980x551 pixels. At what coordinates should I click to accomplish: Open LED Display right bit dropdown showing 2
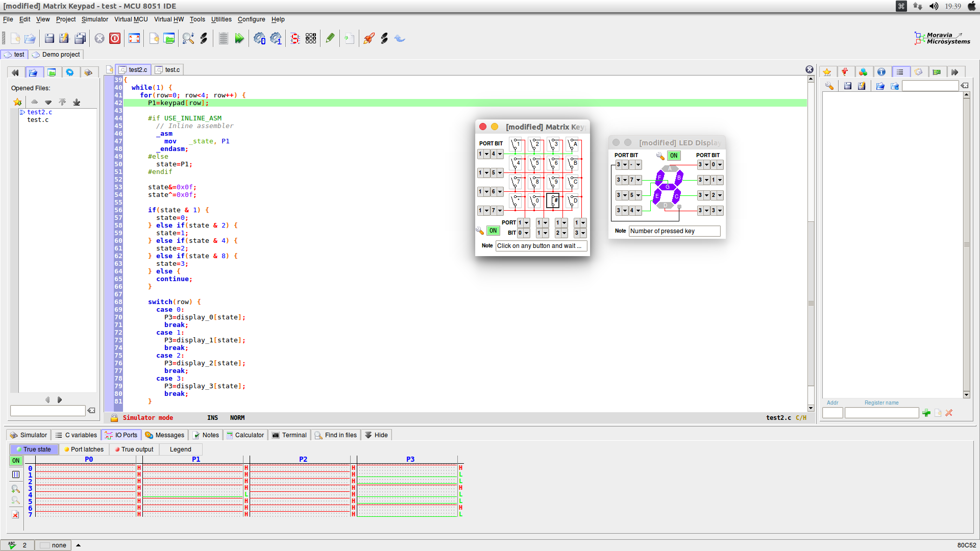[717, 195]
